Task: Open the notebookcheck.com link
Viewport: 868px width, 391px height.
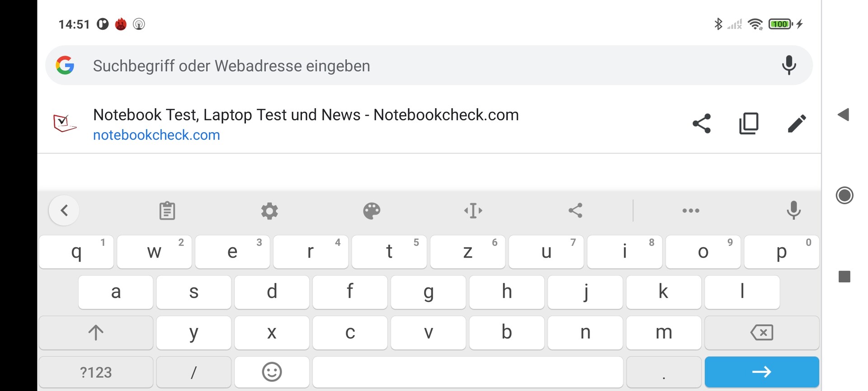Action: [156, 135]
